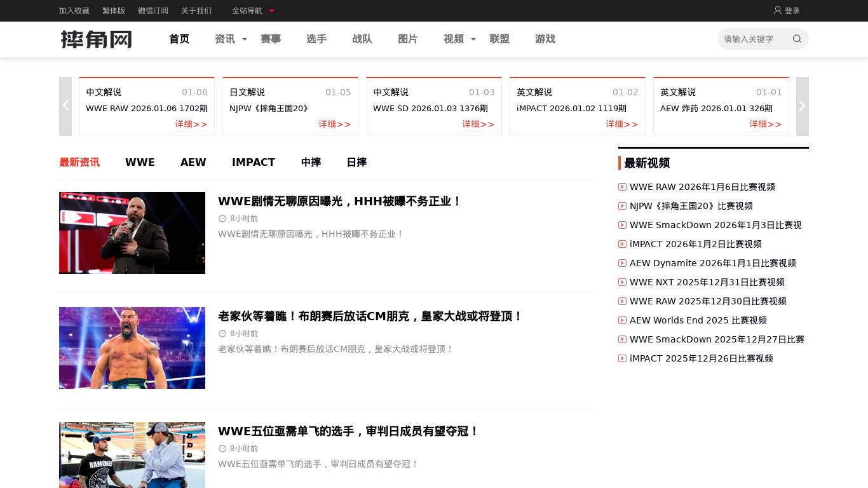
Task: Click the clock icon under the HHH headline
Action: pos(222,219)
